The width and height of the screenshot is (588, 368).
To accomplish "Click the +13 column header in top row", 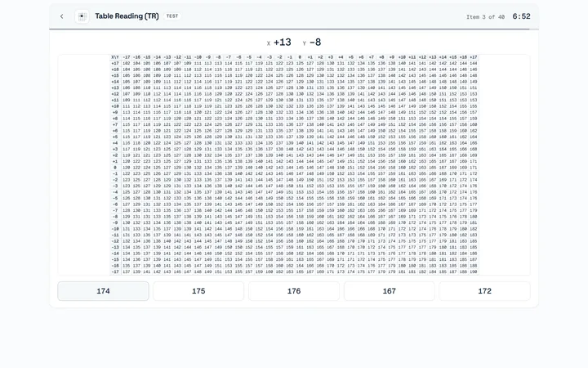I will point(433,57).
